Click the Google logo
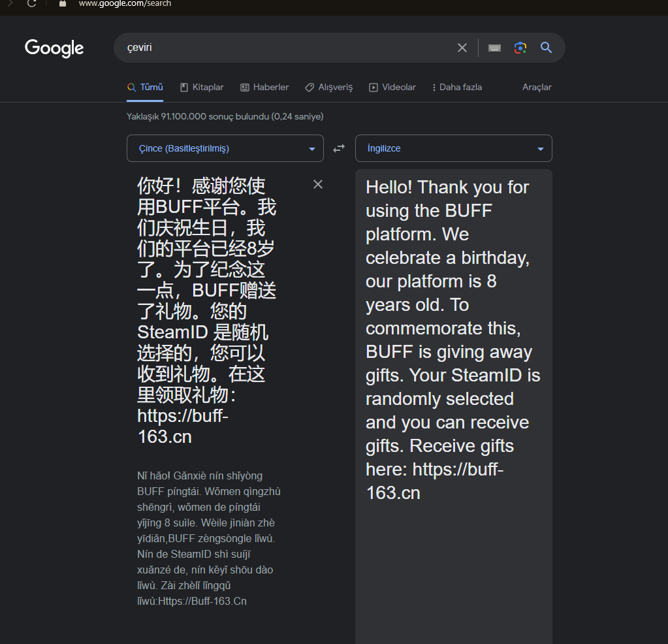The width and height of the screenshot is (668, 644). coord(54,48)
